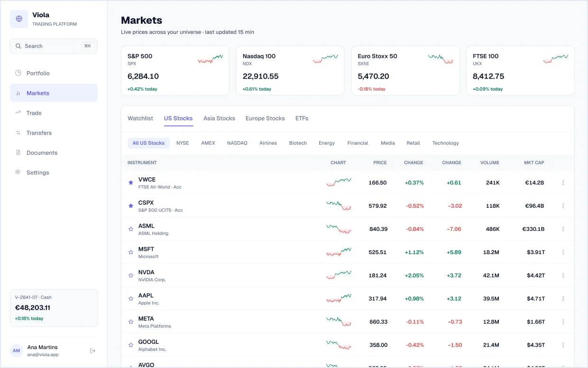Open the row menu for CSPX
Screen dimensions: 588x368
[563, 206]
